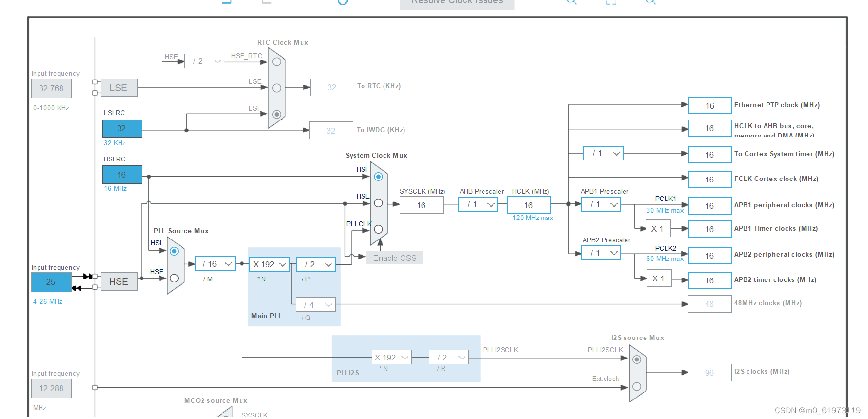Open the APB2 Prescaler dropdown
The height and width of the screenshot is (419, 868).
coord(601,253)
